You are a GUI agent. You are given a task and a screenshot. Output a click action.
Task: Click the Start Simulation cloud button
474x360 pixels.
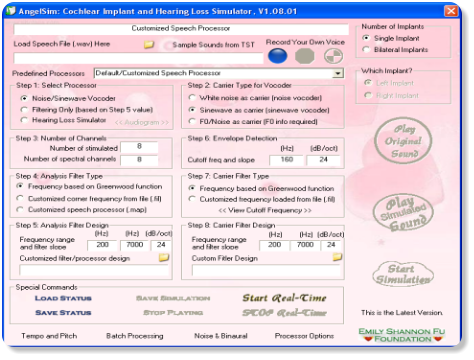tap(403, 274)
